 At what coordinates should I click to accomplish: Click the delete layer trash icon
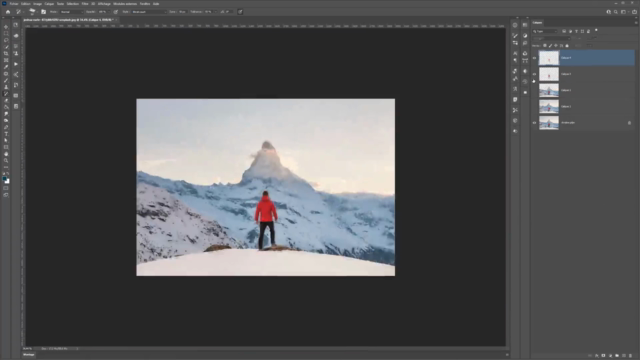pyautogui.click(x=630, y=356)
